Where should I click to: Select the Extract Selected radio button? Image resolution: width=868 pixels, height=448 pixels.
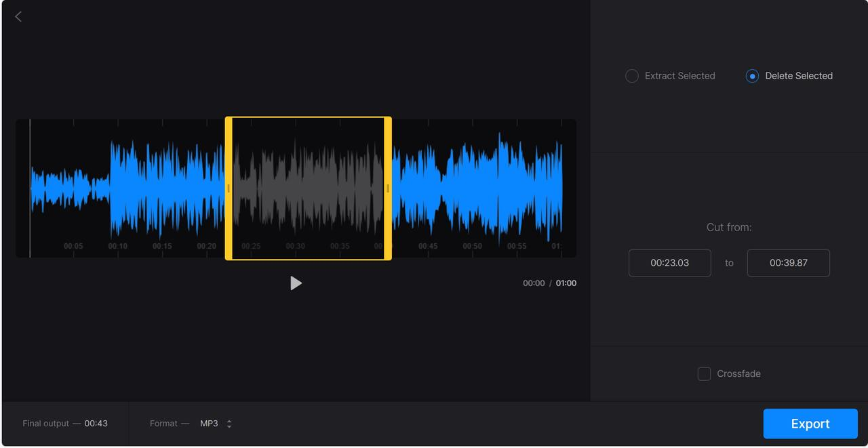coord(631,76)
